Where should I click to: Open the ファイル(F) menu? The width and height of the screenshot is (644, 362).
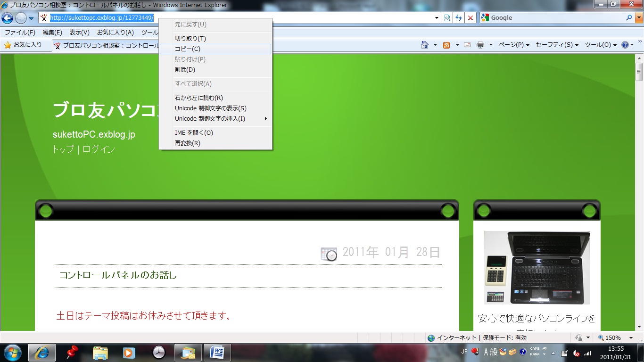pyautogui.click(x=20, y=33)
